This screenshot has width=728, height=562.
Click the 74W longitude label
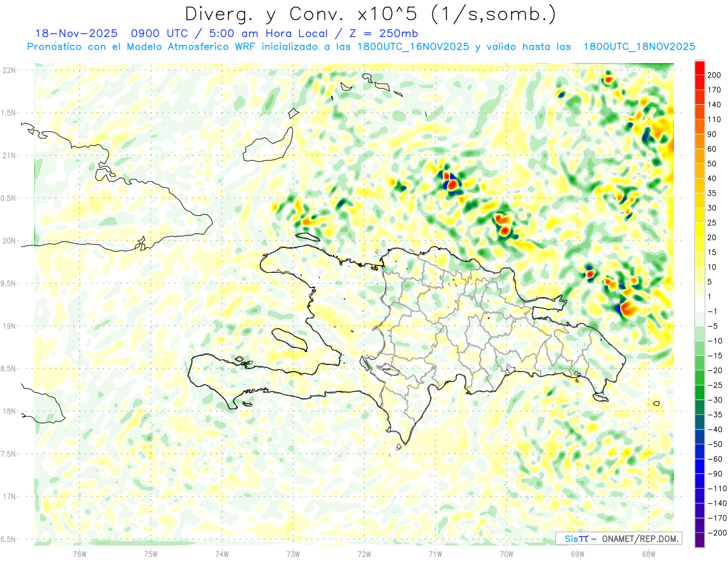coord(222,554)
